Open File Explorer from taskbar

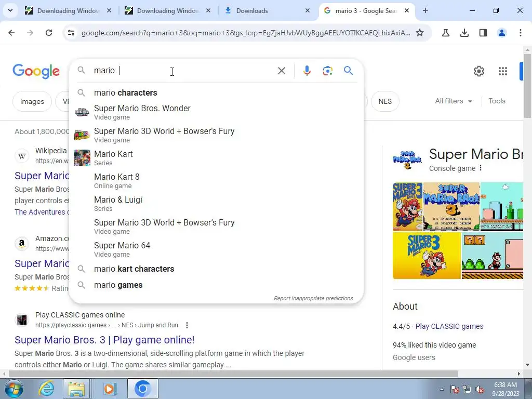[77, 389]
